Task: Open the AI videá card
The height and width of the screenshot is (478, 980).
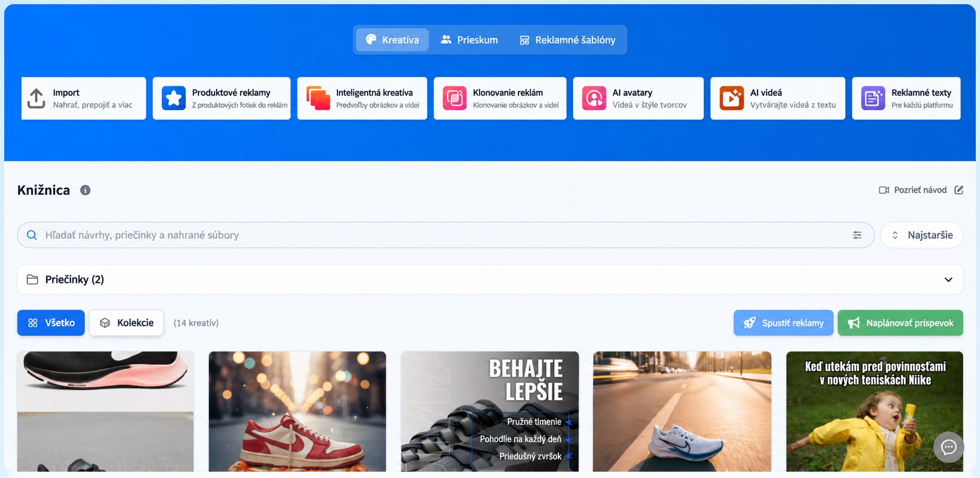Action: click(x=777, y=98)
